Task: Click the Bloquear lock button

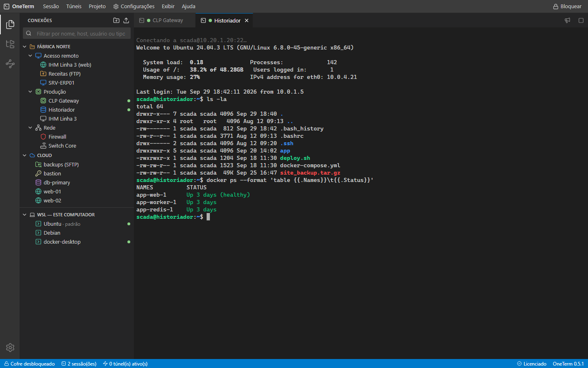Action: click(567, 7)
